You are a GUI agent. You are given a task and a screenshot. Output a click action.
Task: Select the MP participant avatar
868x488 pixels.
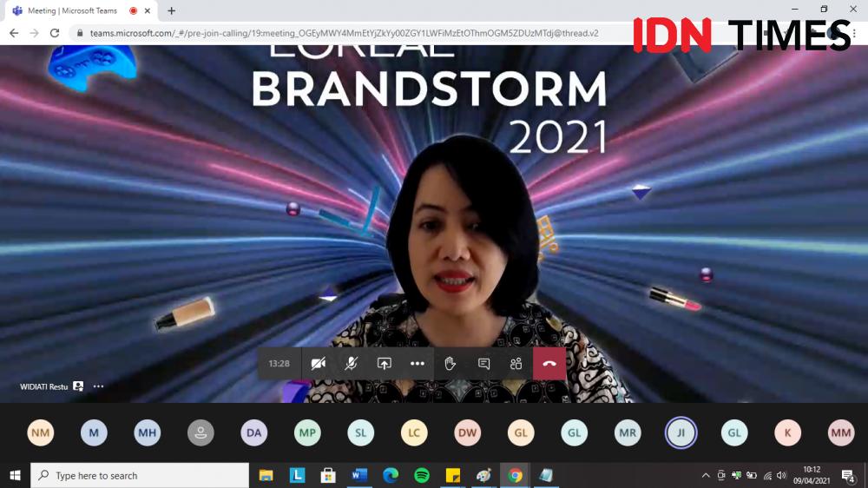(x=307, y=432)
